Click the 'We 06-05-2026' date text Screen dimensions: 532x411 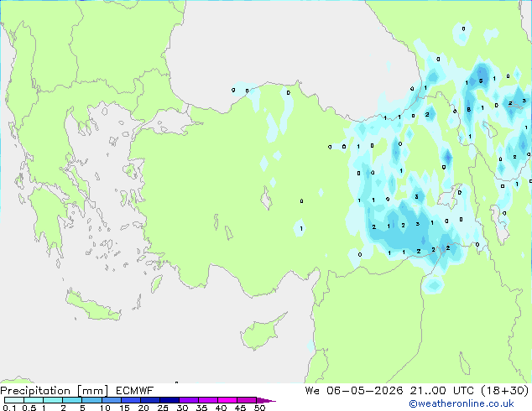click(354, 391)
